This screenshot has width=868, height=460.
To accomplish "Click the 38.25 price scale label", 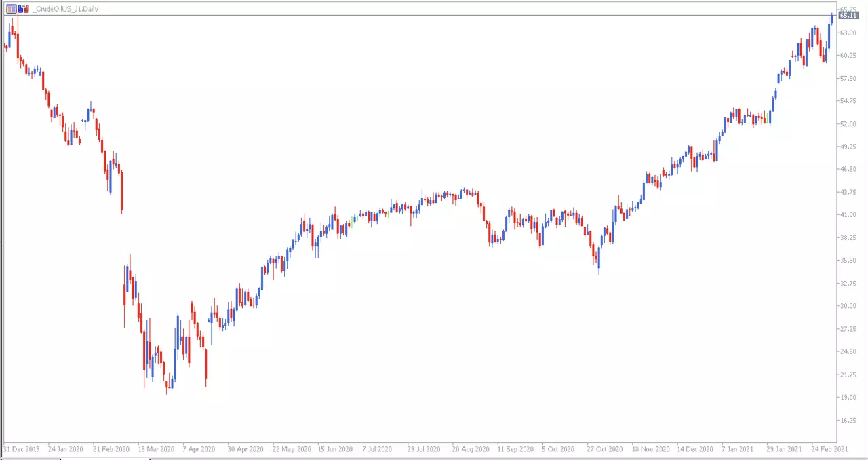I will click(847, 238).
